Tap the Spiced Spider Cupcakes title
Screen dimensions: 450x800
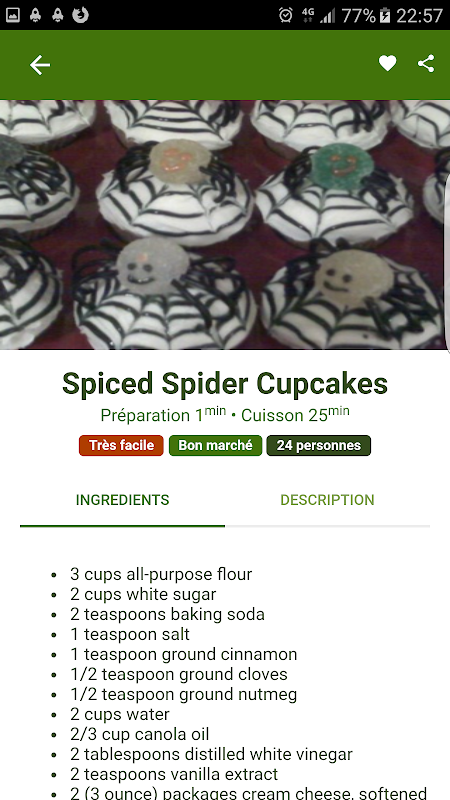click(225, 384)
